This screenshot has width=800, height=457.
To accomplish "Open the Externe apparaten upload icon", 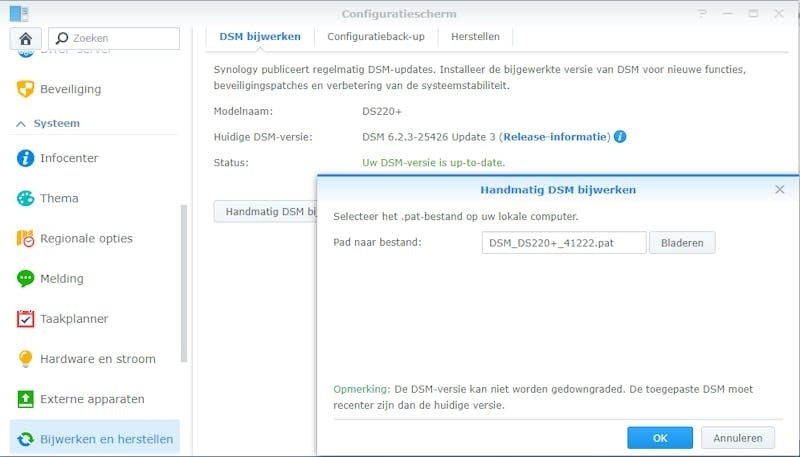I will pyautogui.click(x=25, y=399).
